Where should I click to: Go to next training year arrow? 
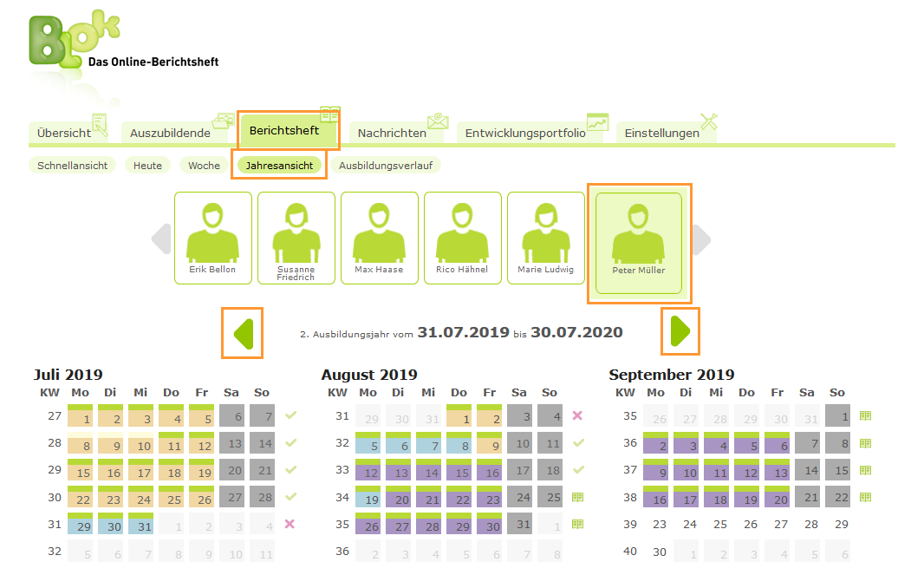680,331
